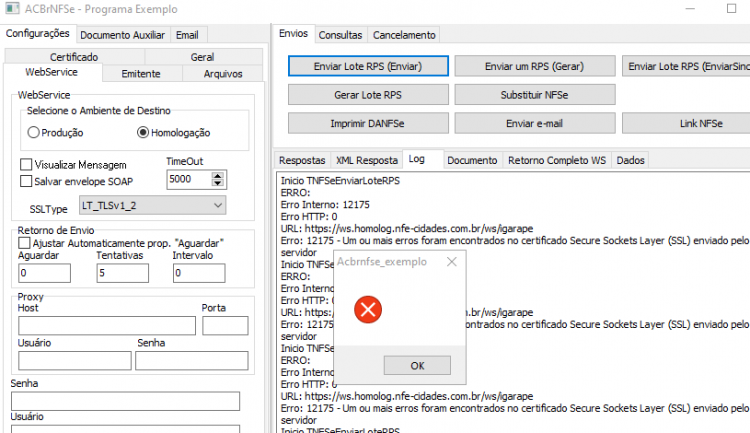Open the Respostas tab
Viewport: 750px width, 433px height.
click(x=302, y=160)
